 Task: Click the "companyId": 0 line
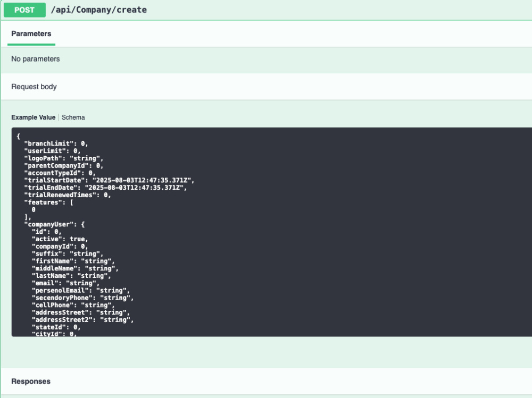click(x=60, y=247)
